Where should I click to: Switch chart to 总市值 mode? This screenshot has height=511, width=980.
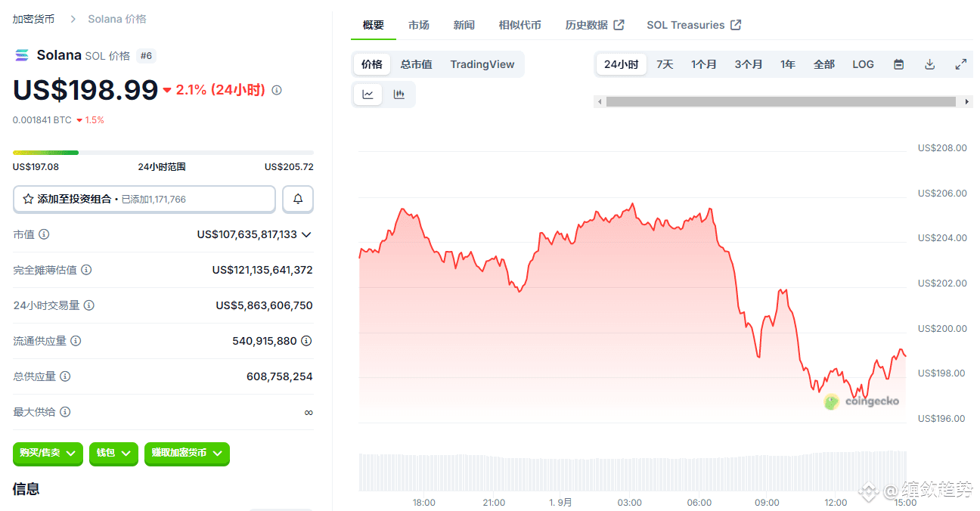coord(417,64)
